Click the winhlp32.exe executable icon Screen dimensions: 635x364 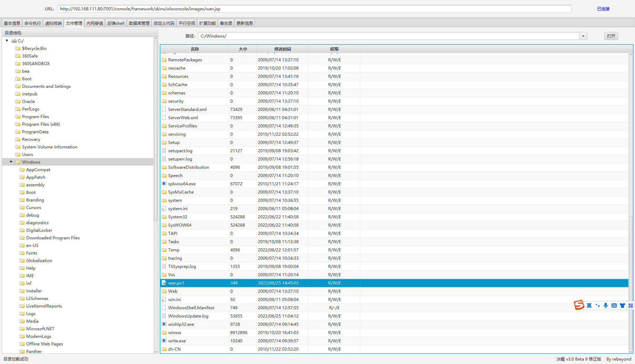(164, 324)
